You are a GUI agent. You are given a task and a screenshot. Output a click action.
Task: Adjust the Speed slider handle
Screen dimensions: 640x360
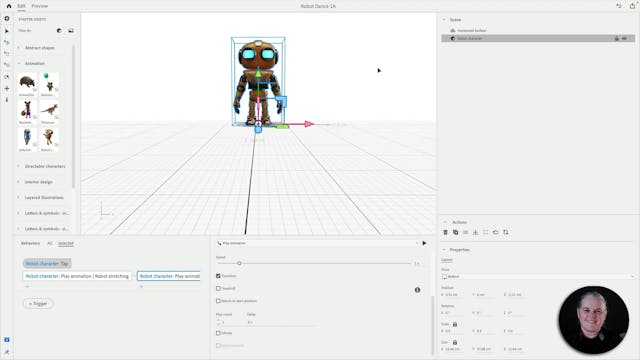pyautogui.click(x=239, y=264)
